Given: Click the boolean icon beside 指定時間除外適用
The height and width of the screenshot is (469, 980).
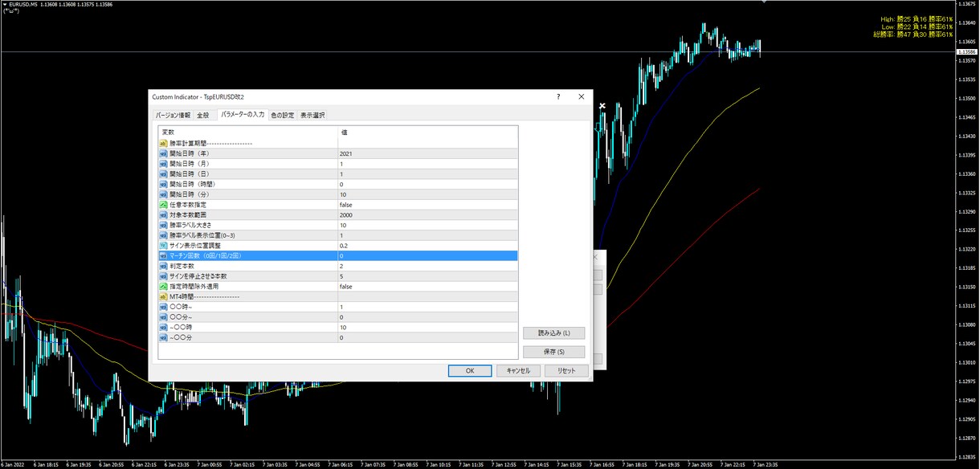Looking at the screenshot, I should click(163, 286).
